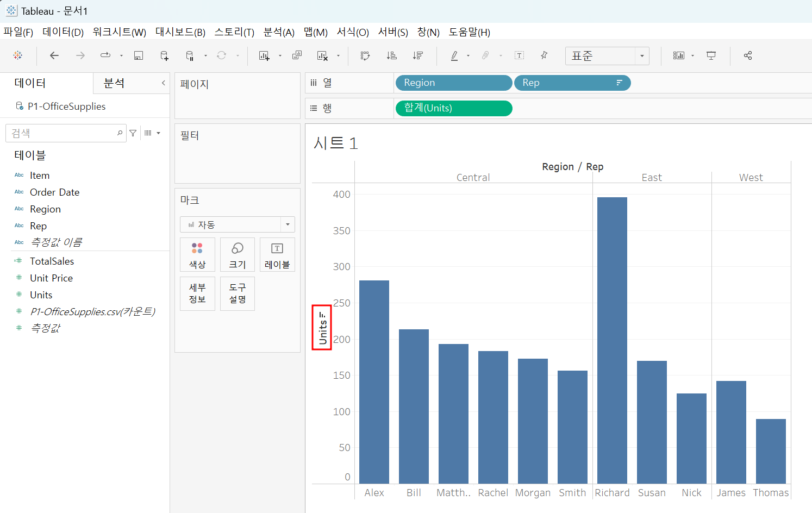Image resolution: width=812 pixels, height=513 pixels.
Task: Click the Richard bar in the chart
Action: pyautogui.click(x=612, y=340)
